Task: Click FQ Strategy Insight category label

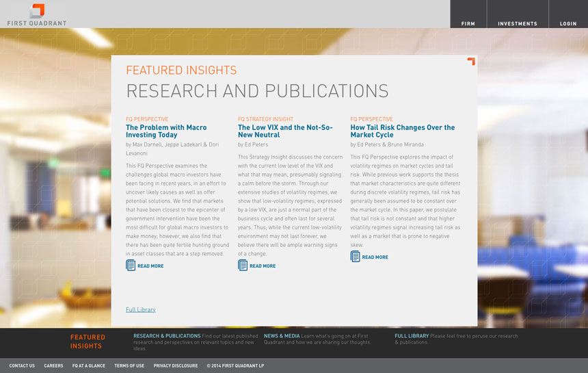Action: point(265,119)
